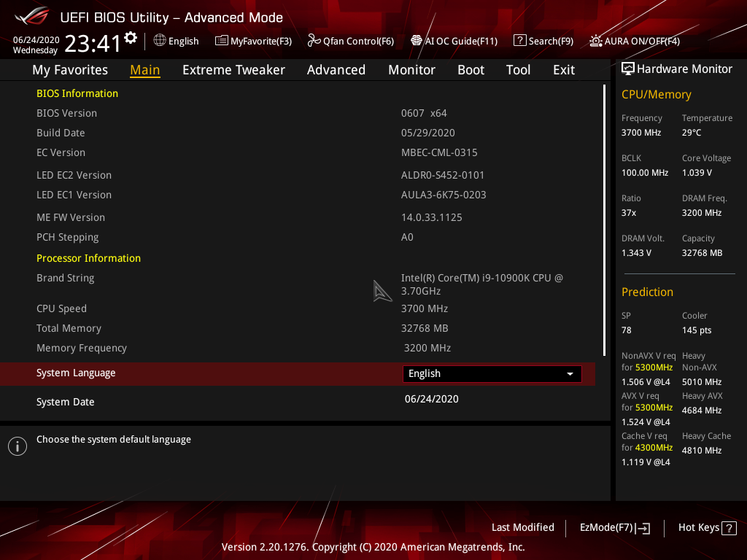Click ME FW Version value 14.0.33.1125

pyautogui.click(x=432, y=217)
